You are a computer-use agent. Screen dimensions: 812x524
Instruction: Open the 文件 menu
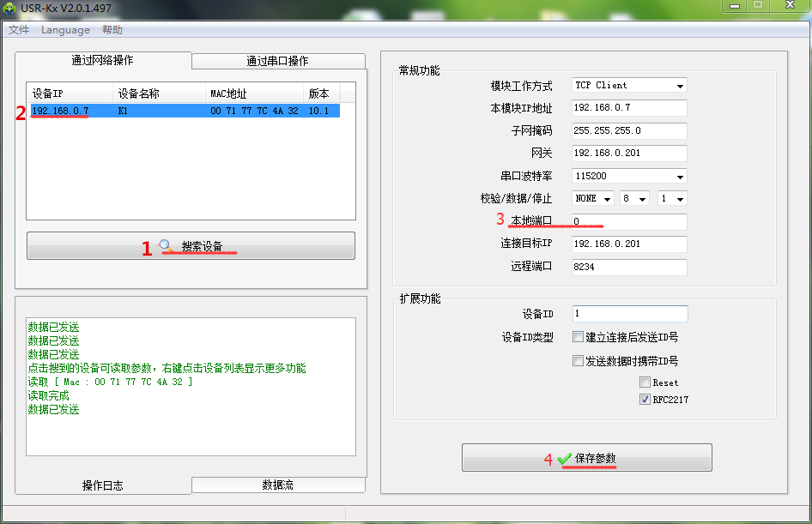click(x=19, y=30)
